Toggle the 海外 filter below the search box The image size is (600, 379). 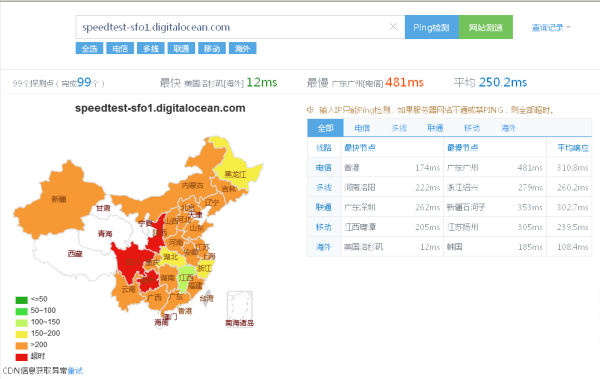pyautogui.click(x=242, y=49)
